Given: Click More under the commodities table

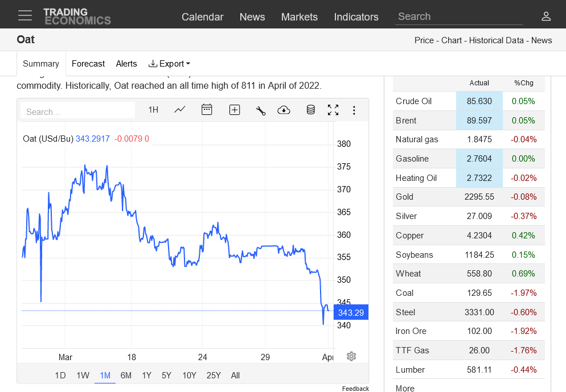Looking at the screenshot, I should click(405, 388).
